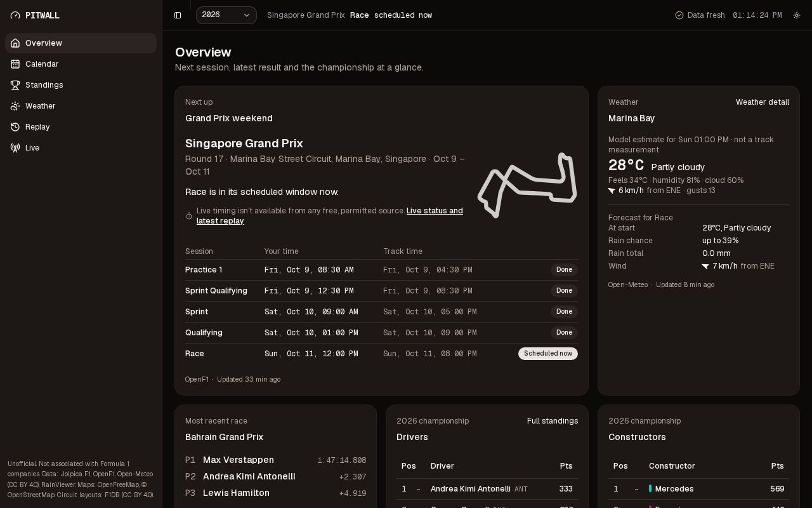Click the Standings trophy icon
Screen dimensions: 812x508
click(x=15, y=85)
